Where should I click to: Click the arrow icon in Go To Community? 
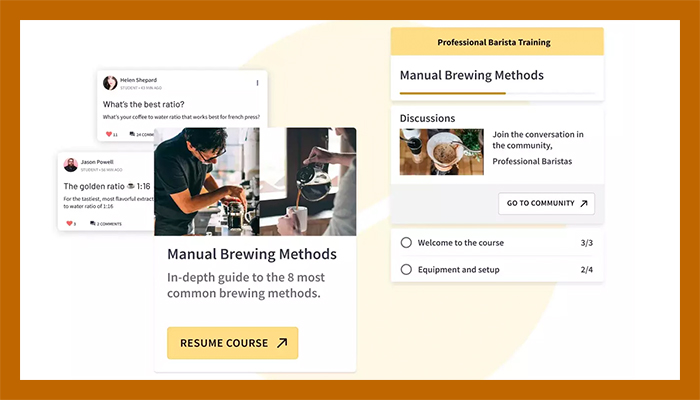click(x=583, y=204)
